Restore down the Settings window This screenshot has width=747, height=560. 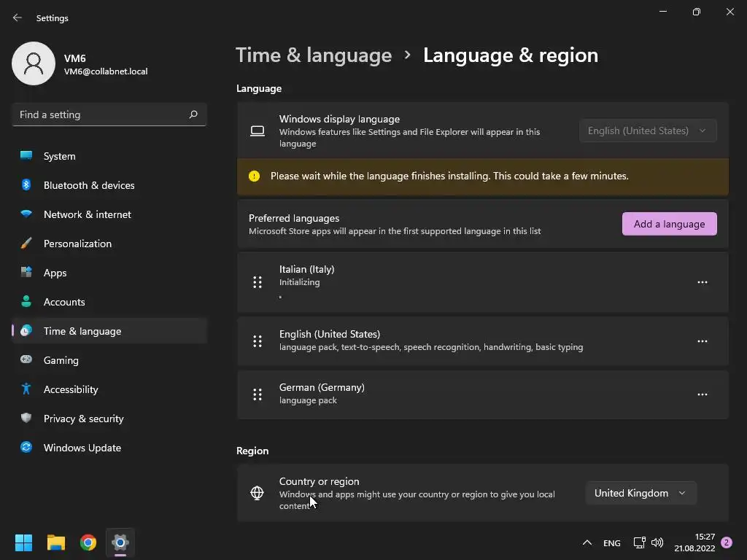click(x=697, y=12)
